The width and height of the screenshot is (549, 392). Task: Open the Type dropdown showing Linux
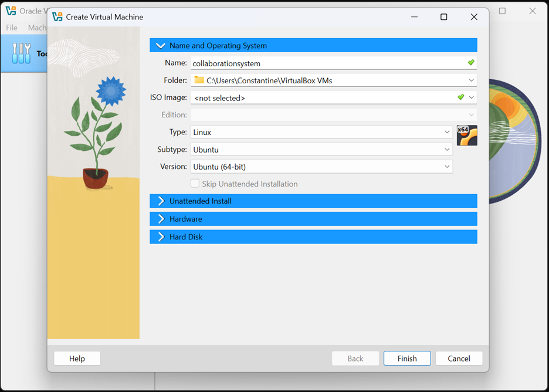click(321, 132)
